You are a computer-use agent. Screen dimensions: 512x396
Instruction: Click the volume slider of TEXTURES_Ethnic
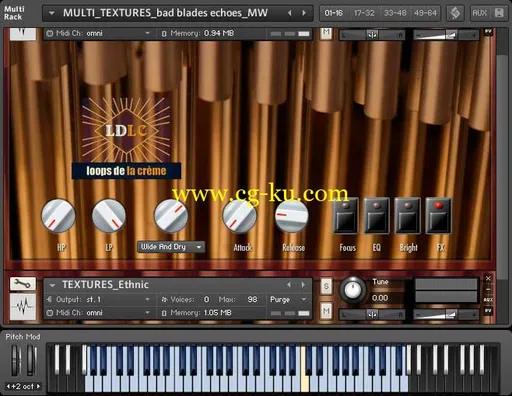(446, 314)
